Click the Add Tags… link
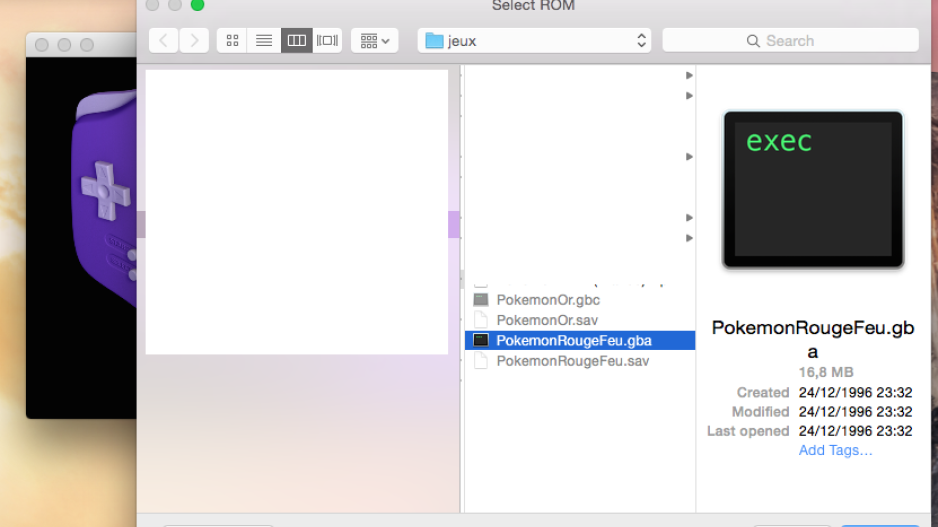This screenshot has height=527, width=938. click(x=835, y=450)
